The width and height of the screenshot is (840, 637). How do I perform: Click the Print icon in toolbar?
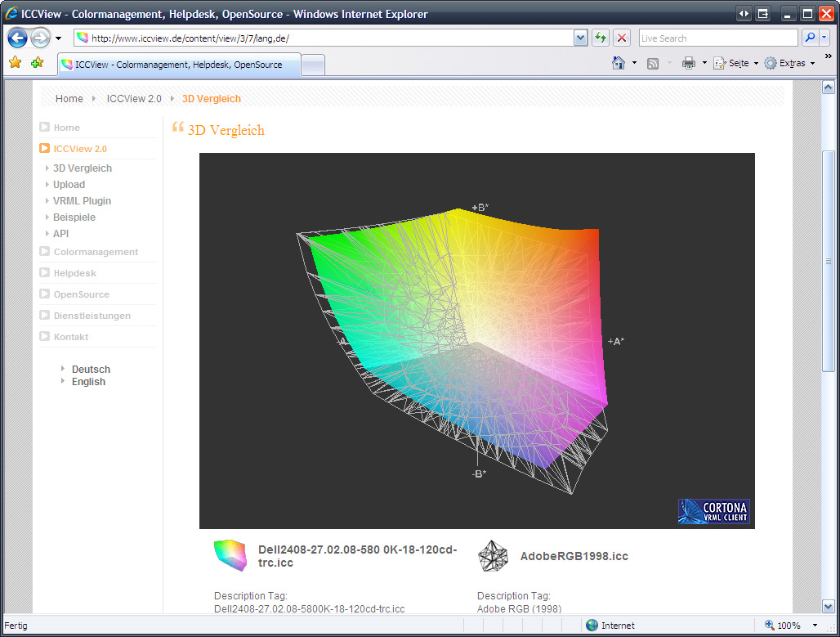[x=689, y=63]
